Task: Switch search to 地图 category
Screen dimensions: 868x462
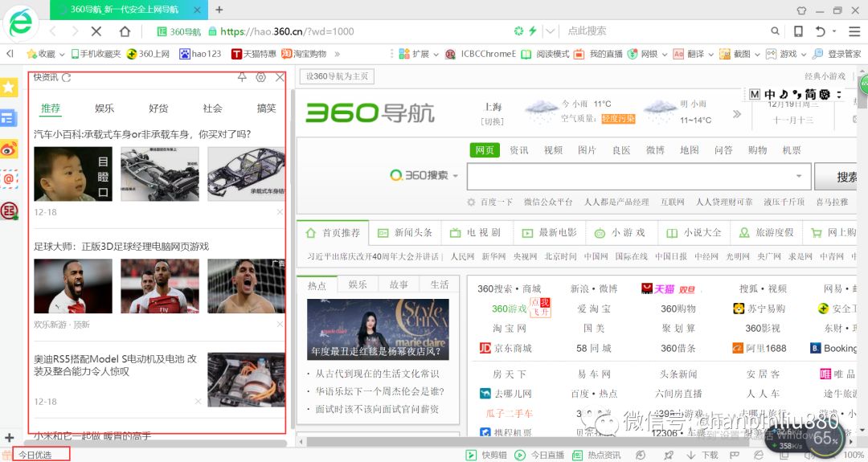Action: (690, 150)
